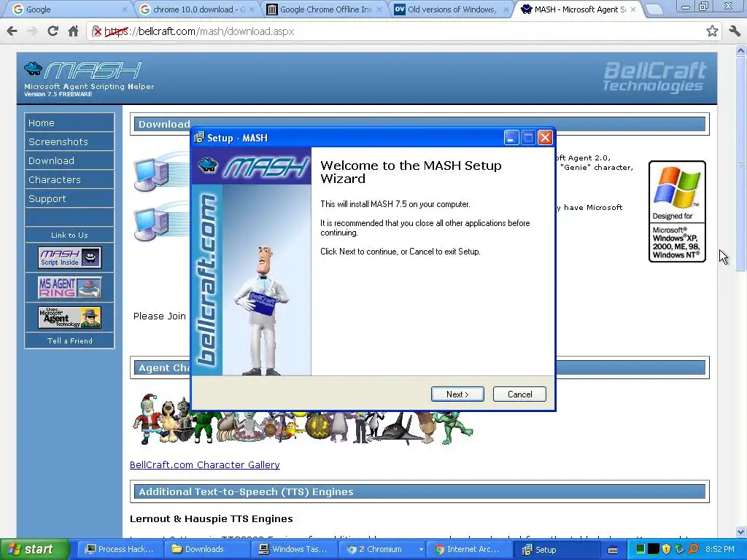Switch to Process Hacker taskbar item
Screen dimensions: 747x560
coord(120,549)
